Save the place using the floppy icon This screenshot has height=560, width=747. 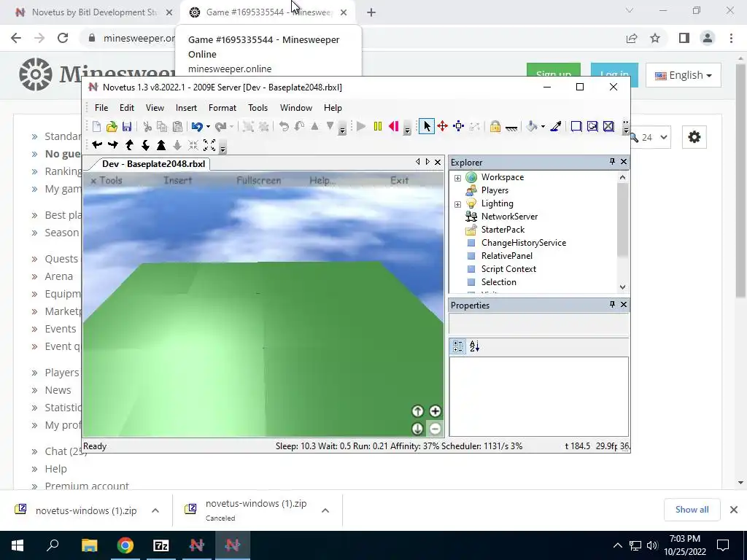(x=127, y=127)
